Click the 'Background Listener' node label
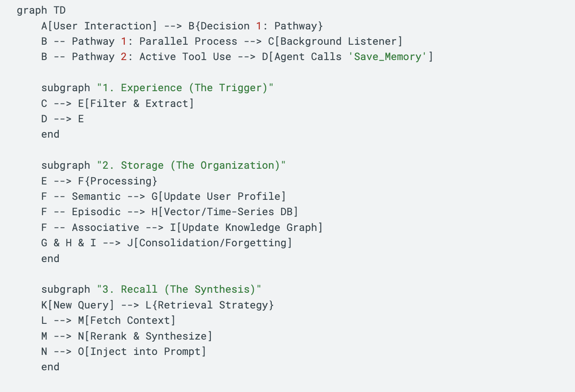 pos(338,41)
